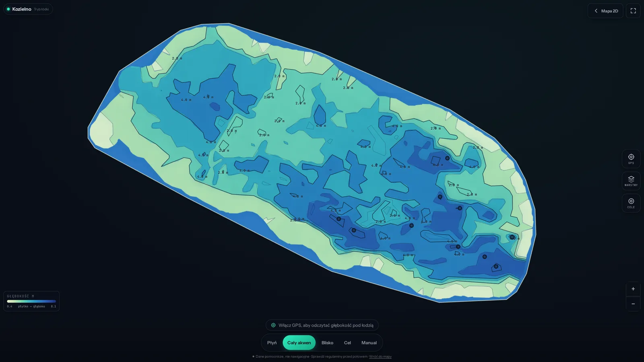Select the Płyń mode tab
The height and width of the screenshot is (362, 644).
point(272,343)
